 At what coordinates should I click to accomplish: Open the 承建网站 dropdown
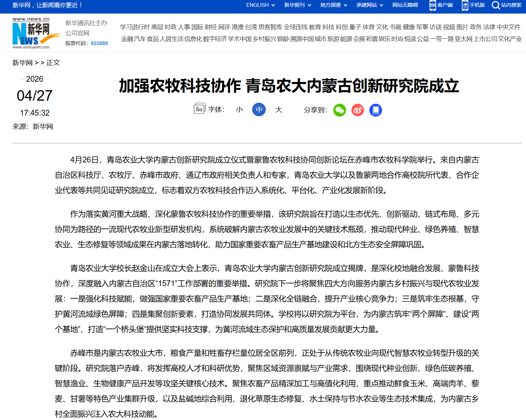pyautogui.click(x=370, y=5)
